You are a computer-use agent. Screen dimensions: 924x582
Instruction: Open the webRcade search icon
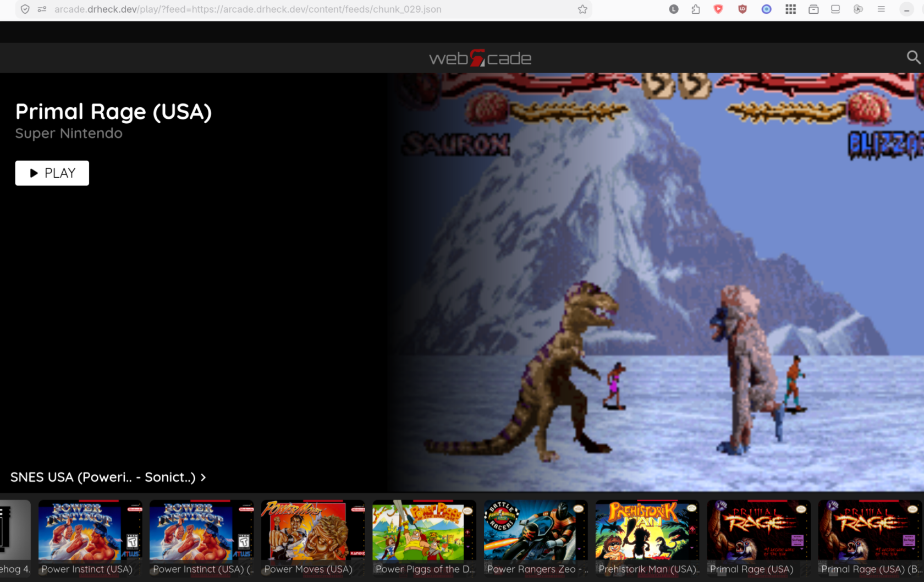coord(913,57)
